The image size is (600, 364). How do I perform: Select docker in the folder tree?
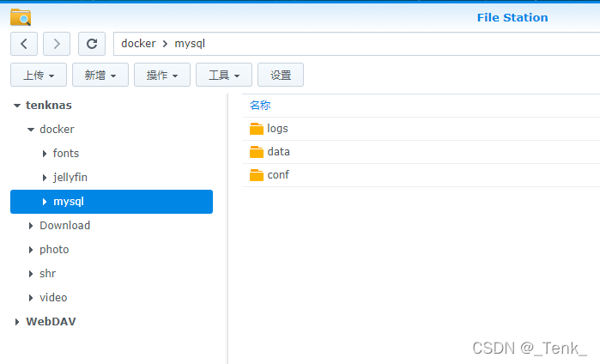(x=57, y=130)
